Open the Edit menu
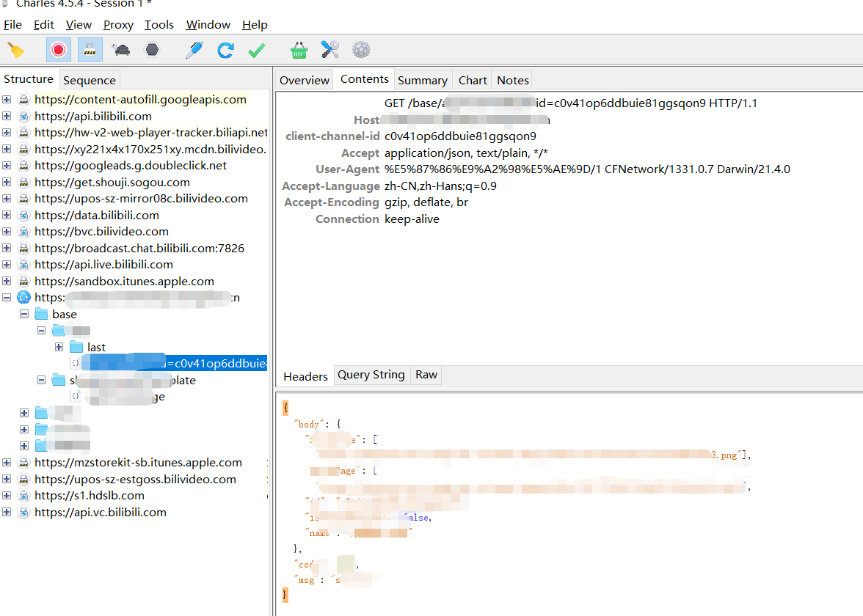Viewport: 863px width, 616px height. (43, 25)
